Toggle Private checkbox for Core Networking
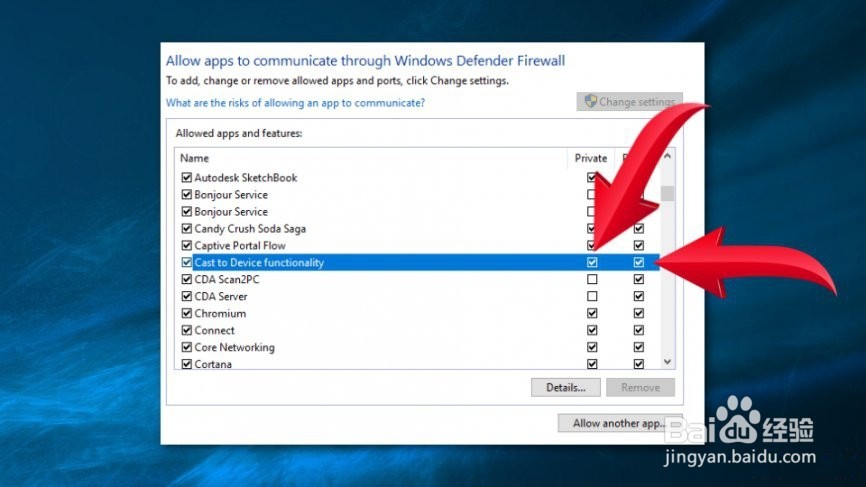The image size is (866, 487). point(592,347)
